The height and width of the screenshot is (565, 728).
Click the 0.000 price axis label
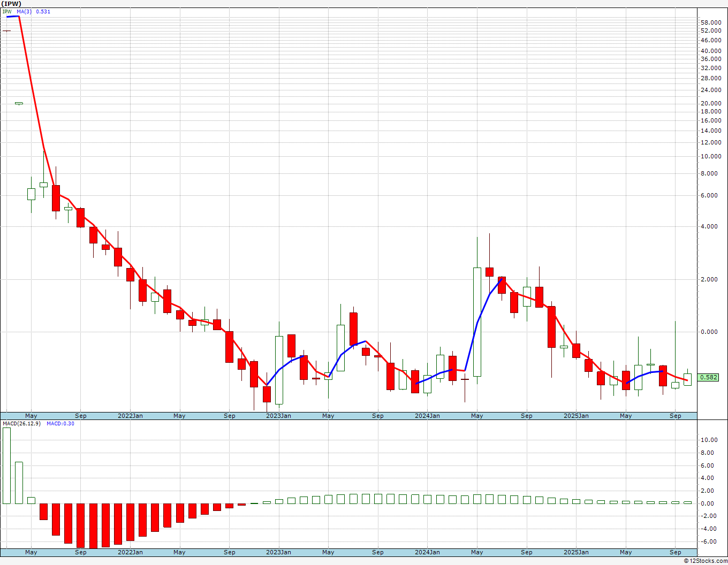click(710, 332)
